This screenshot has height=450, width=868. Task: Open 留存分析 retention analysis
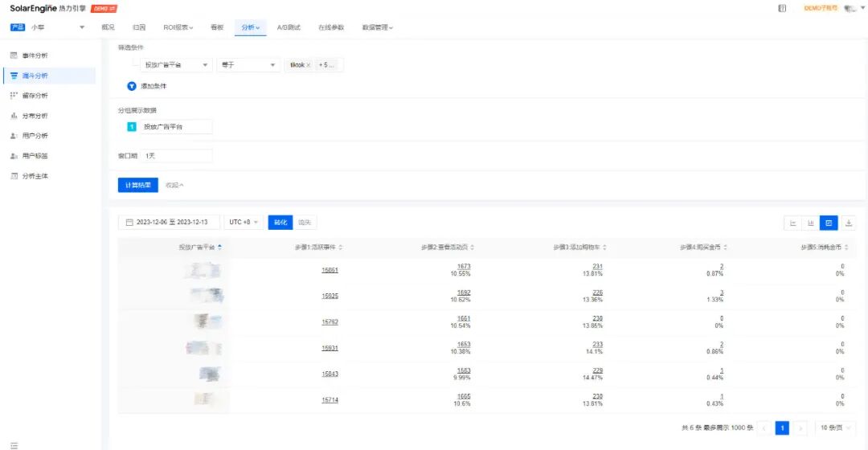[x=35, y=96]
